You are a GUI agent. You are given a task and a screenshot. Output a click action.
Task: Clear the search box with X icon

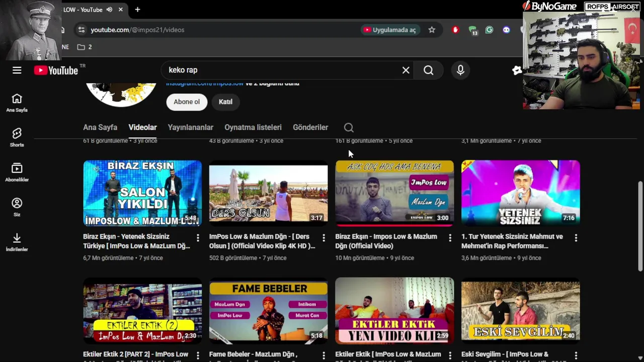[x=406, y=70]
